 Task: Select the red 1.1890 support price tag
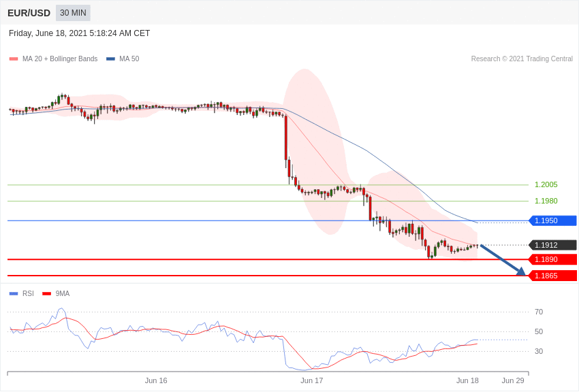[552, 259]
